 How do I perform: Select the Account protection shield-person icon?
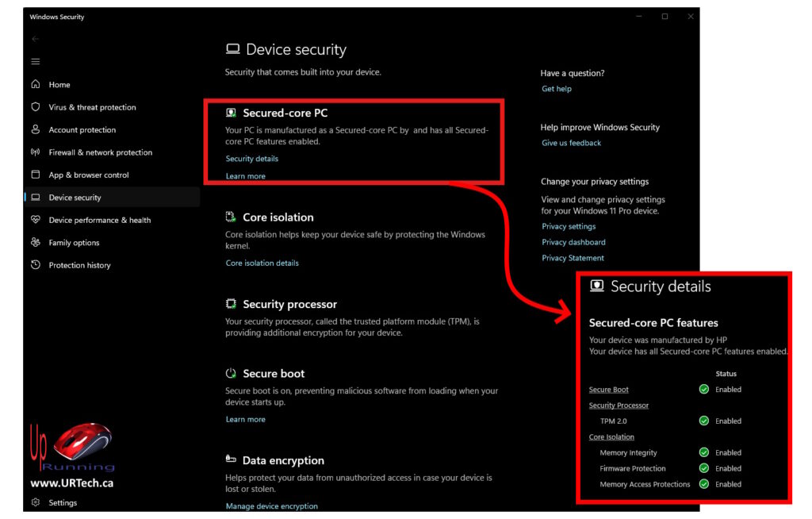tap(37, 129)
